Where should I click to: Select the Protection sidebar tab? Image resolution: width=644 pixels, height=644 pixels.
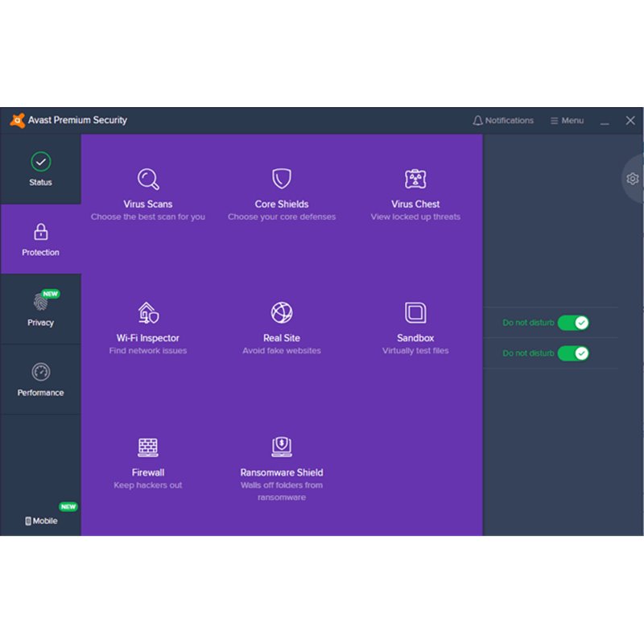click(x=40, y=239)
